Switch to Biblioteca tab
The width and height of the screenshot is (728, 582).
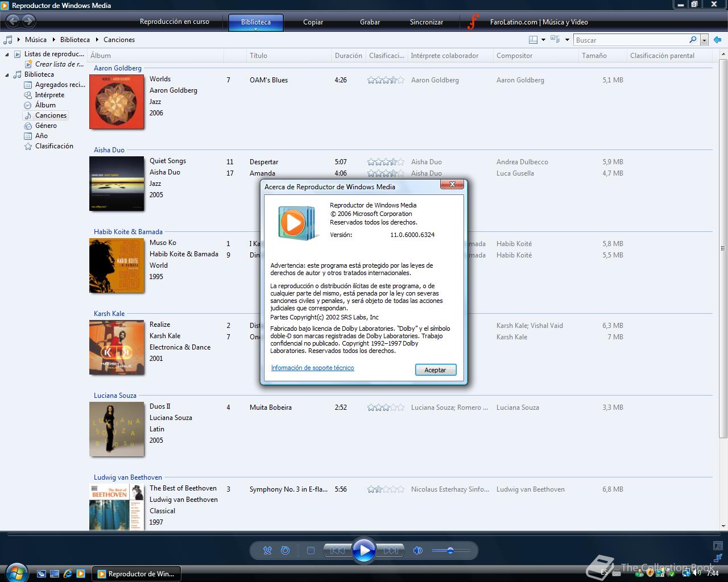(x=255, y=22)
